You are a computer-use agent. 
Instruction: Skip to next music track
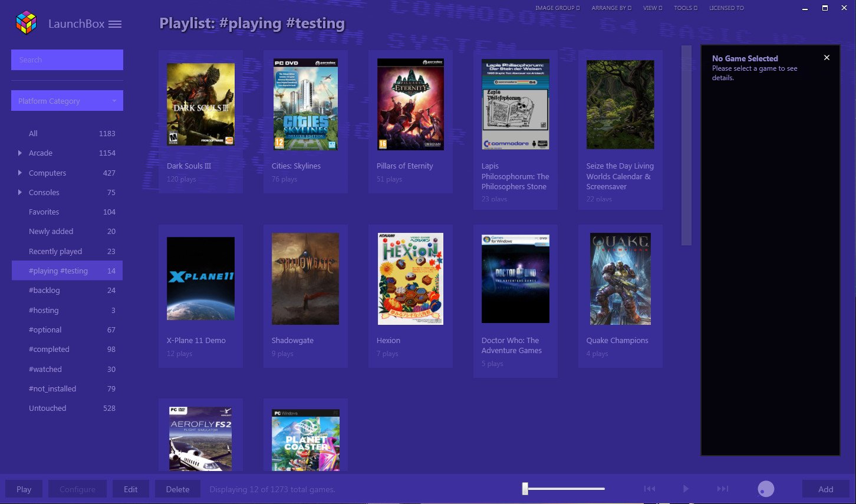pos(723,489)
